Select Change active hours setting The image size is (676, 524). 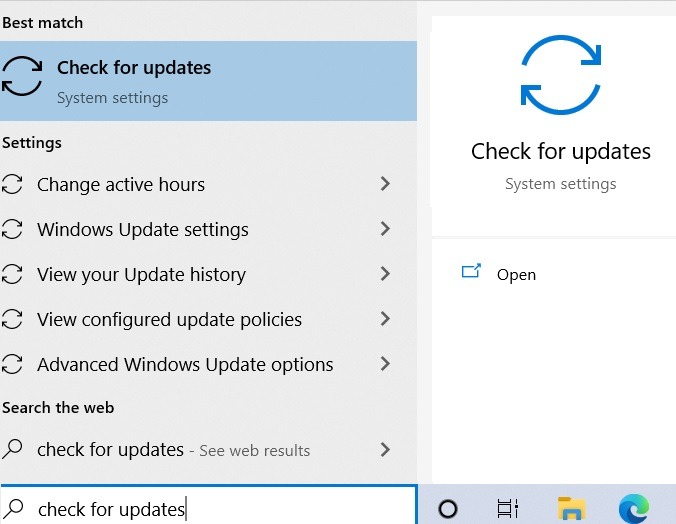208,185
